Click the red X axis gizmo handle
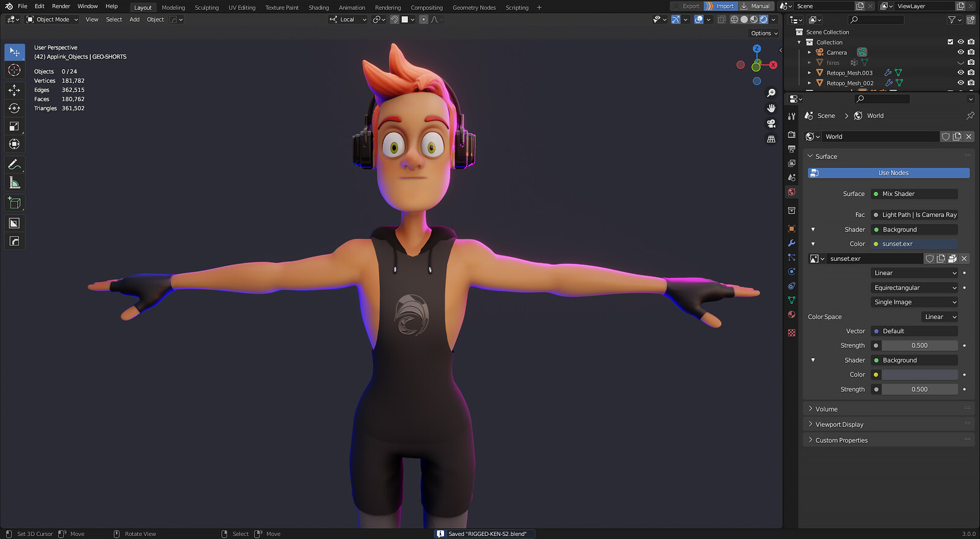The width and height of the screenshot is (980, 539). click(x=773, y=65)
